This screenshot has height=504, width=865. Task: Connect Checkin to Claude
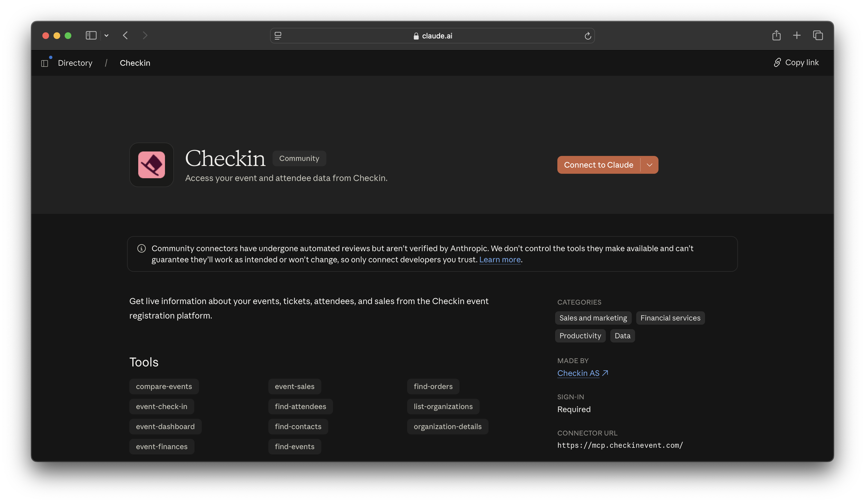tap(598, 165)
